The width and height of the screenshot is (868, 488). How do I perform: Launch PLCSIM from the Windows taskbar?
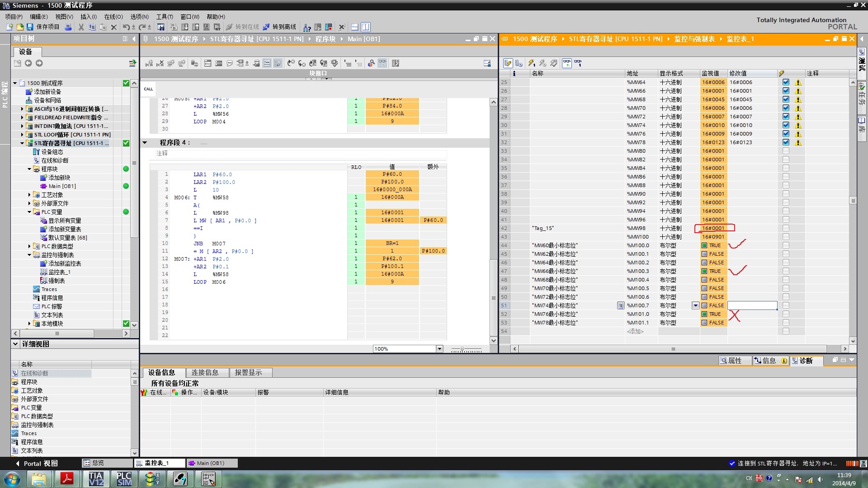(x=124, y=479)
